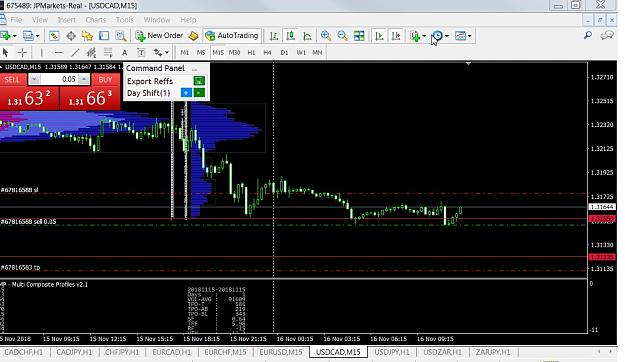Switch chart to Candlesticks mode
This screenshot has width=625, height=362.
point(291,36)
